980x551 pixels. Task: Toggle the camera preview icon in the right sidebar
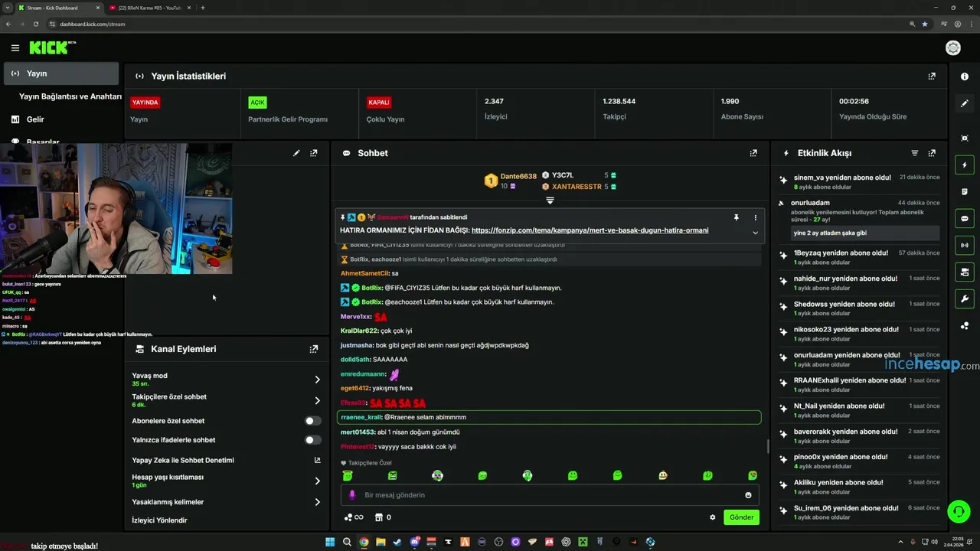click(965, 272)
